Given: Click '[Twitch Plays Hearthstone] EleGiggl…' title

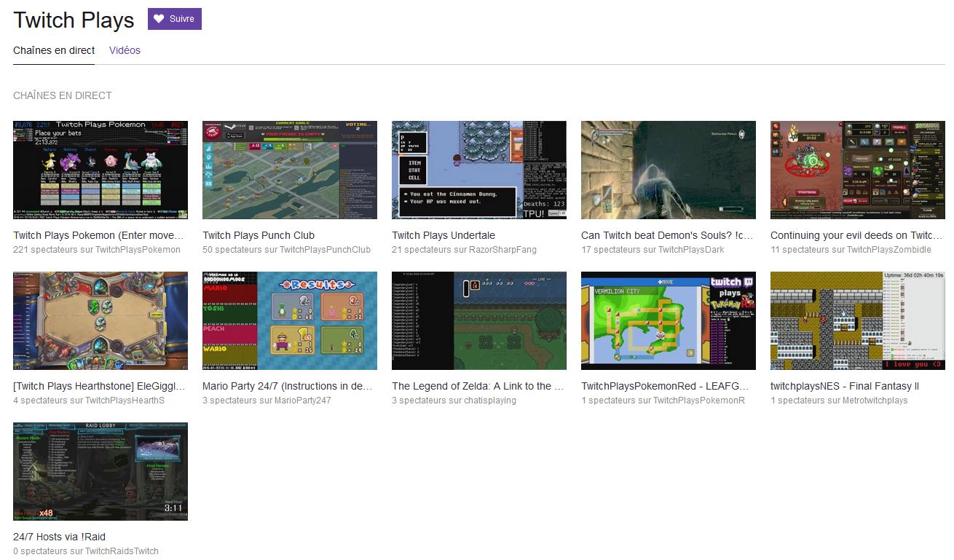Looking at the screenshot, I should [x=99, y=386].
